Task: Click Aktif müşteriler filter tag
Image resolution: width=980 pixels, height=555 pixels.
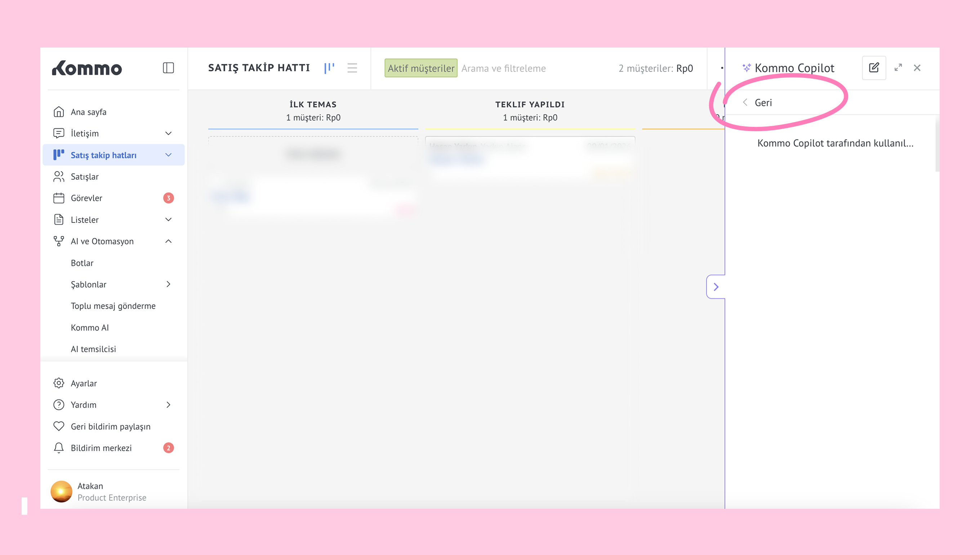Action: (421, 68)
